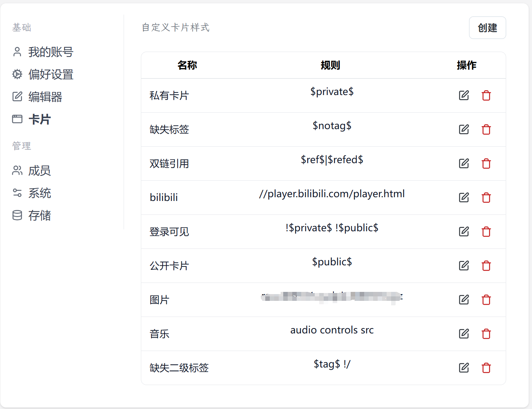Viewport: 532px width, 409px height.
Task: Select the 卡片 sidebar item
Action: click(31, 119)
